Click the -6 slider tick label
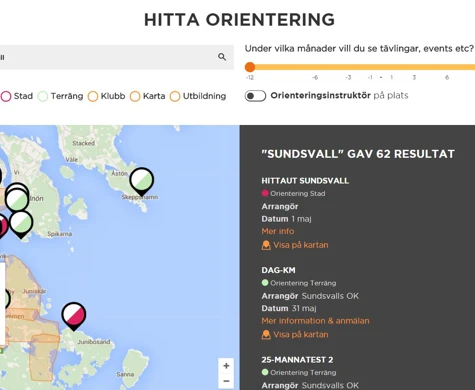 315,77
